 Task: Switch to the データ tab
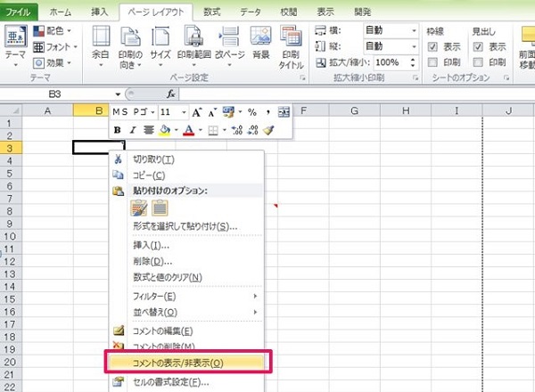tap(251, 12)
